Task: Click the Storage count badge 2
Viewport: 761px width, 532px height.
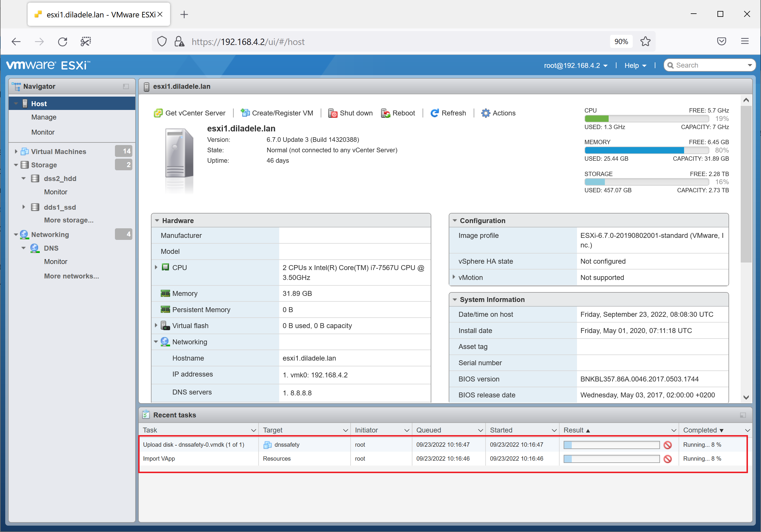Action: [124, 165]
